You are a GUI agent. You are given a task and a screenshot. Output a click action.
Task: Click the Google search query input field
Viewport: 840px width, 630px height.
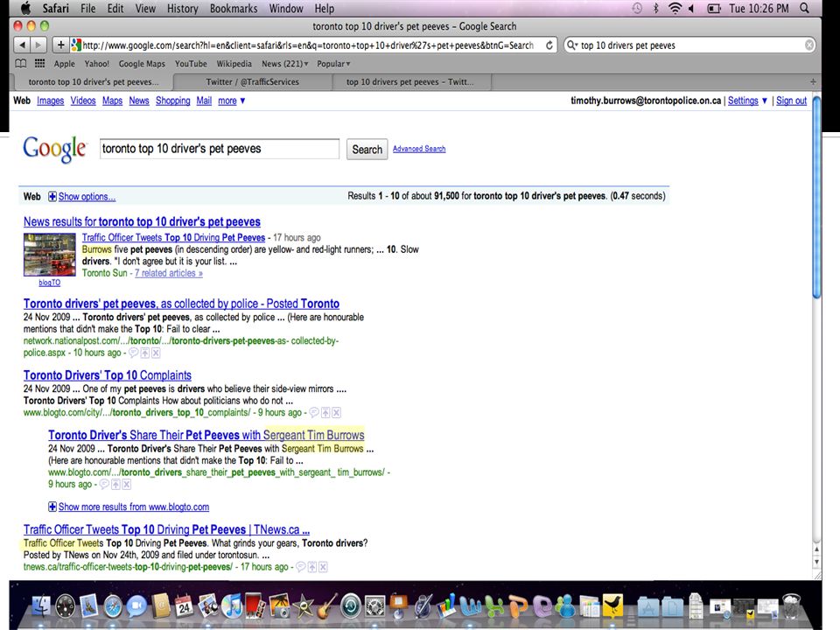220,149
